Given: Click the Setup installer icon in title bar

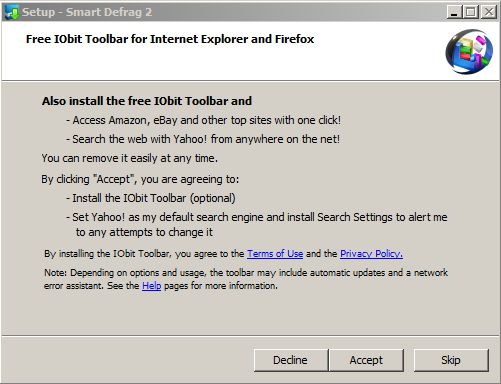Looking at the screenshot, I should point(12,12).
